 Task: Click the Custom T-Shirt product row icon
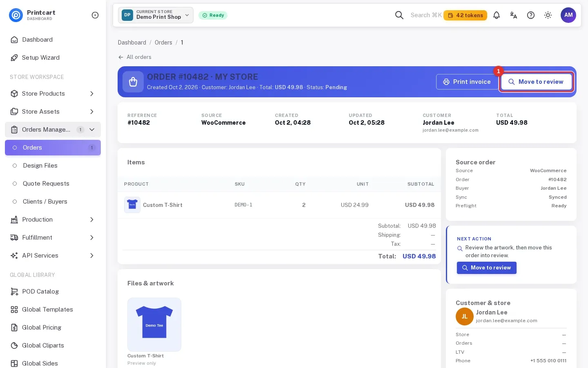132,205
